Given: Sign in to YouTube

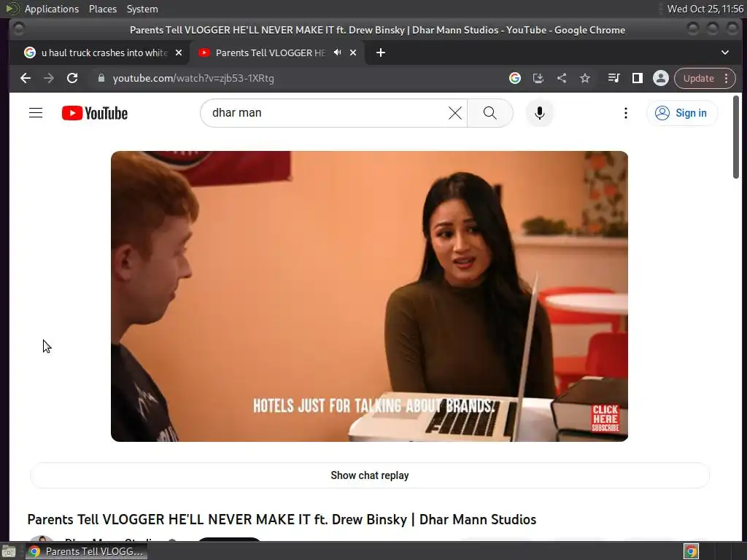Looking at the screenshot, I should click(x=681, y=113).
